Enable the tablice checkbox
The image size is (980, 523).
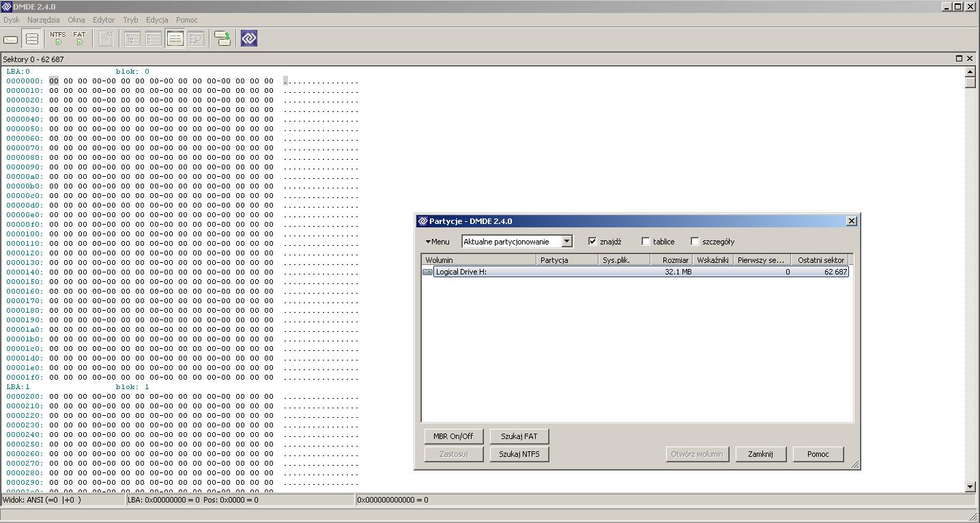646,241
